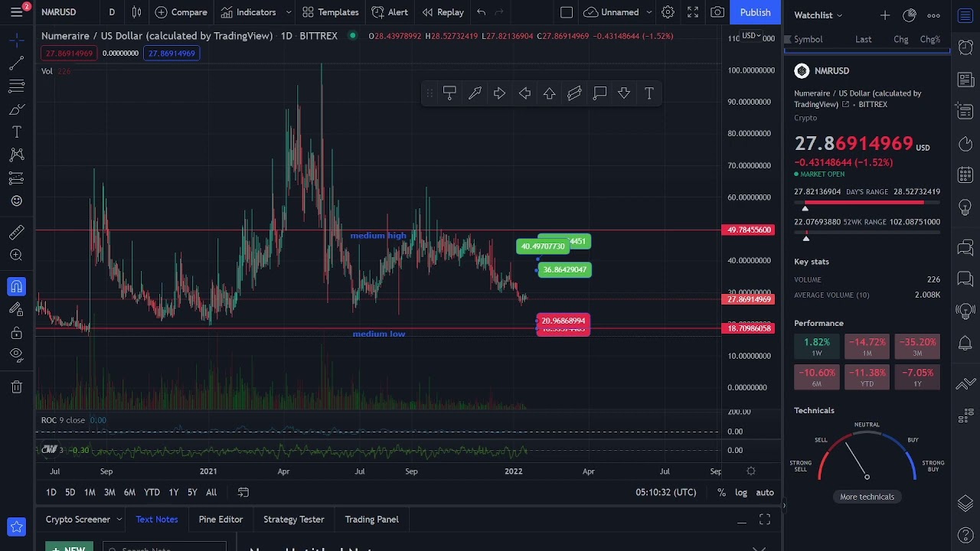The width and height of the screenshot is (980, 551).
Task: Switch the chart to fullscreen mode
Action: point(693,12)
